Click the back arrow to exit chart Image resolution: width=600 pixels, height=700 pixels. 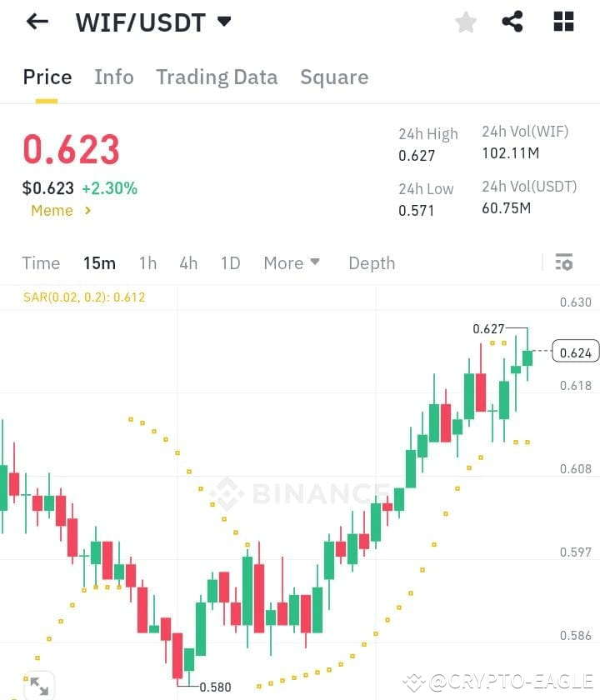coord(35,22)
